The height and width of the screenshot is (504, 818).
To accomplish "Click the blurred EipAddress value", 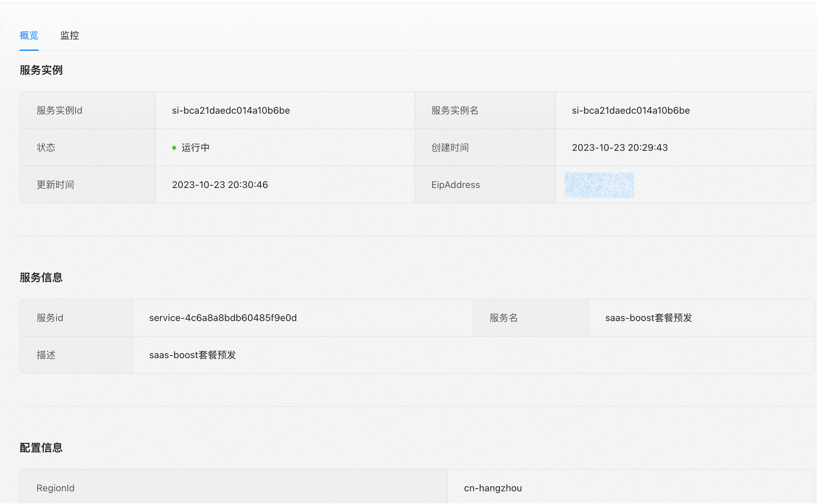I will (x=599, y=185).
